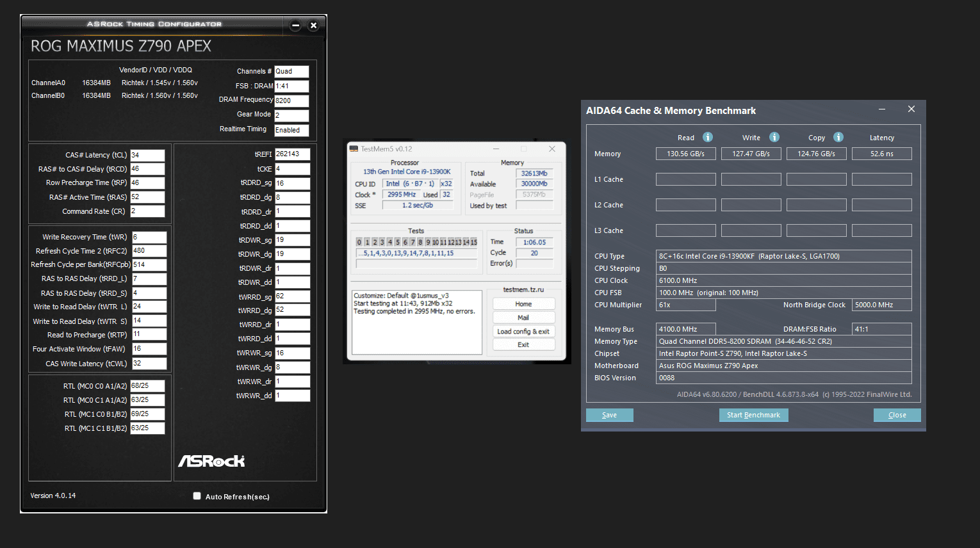Click the tCKE value field
980x548 pixels.
tap(293, 169)
